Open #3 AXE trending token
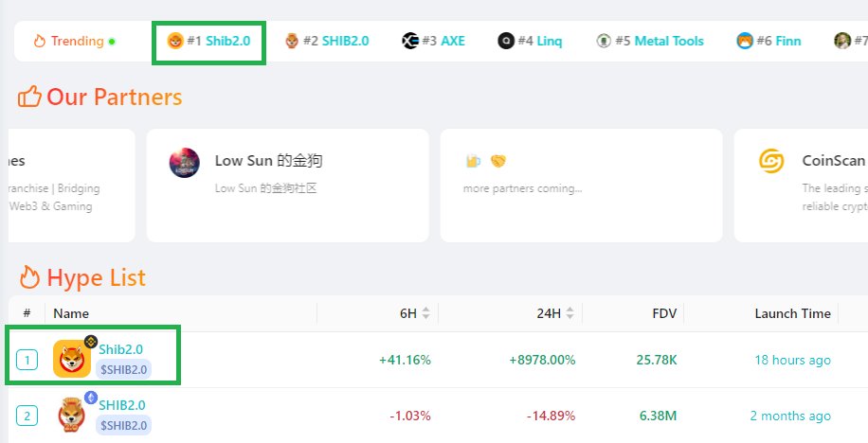Image resolution: width=868 pixels, height=443 pixels. point(433,41)
